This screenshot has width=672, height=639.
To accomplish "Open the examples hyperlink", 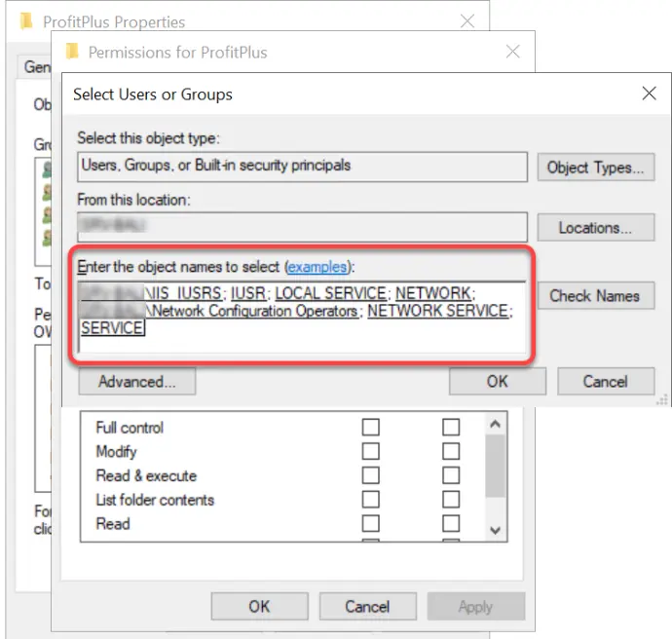I will click(317, 267).
